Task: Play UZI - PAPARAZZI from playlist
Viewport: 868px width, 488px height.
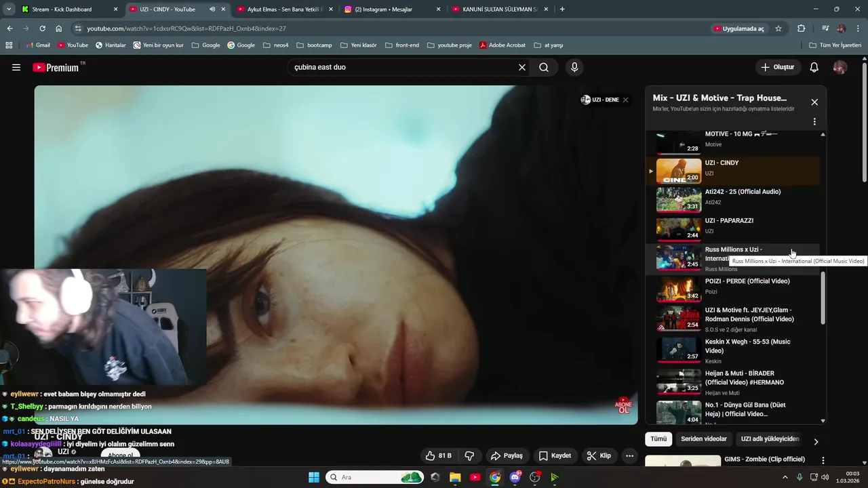Action: pos(732,228)
